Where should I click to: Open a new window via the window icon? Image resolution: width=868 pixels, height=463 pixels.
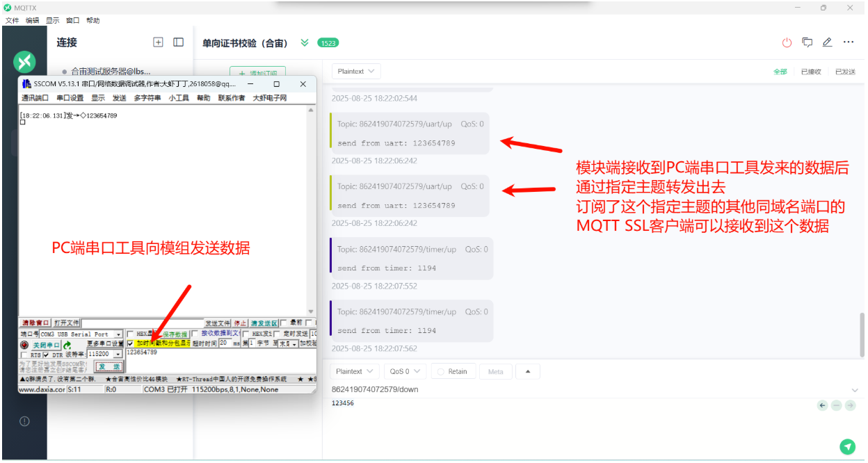(x=807, y=42)
